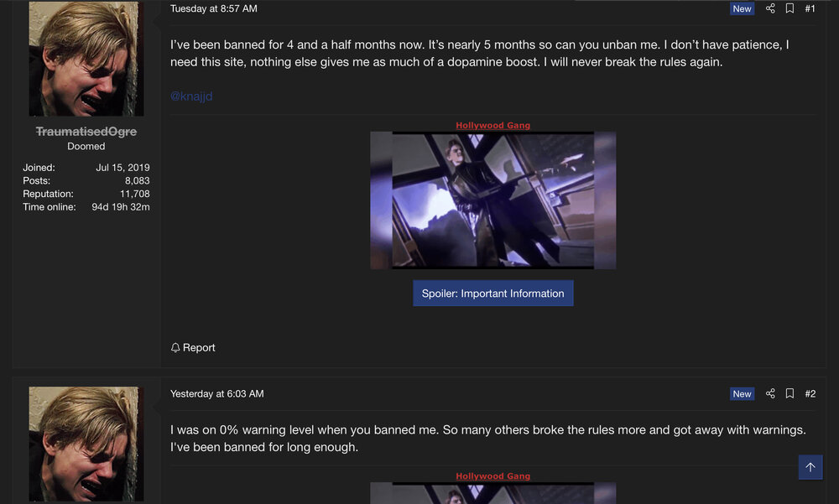This screenshot has height=504, width=839.
Task: Click second post's user avatar
Action: click(86, 444)
